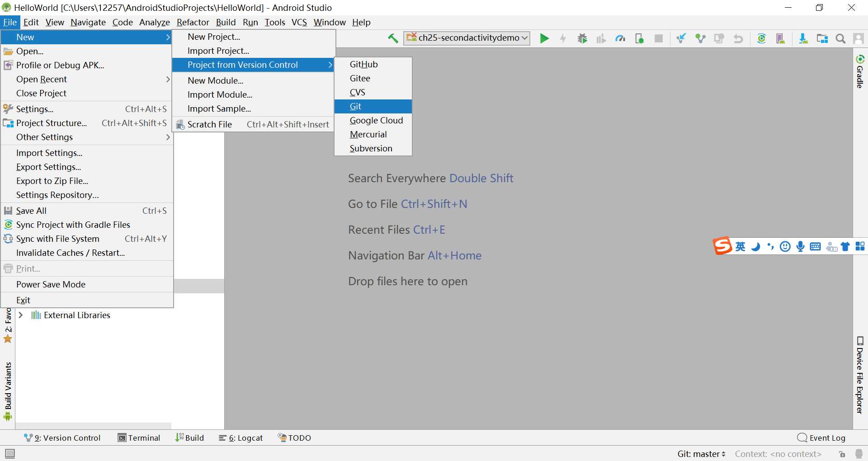
Task: Select Import Sample... menu entry
Action: tap(254, 108)
